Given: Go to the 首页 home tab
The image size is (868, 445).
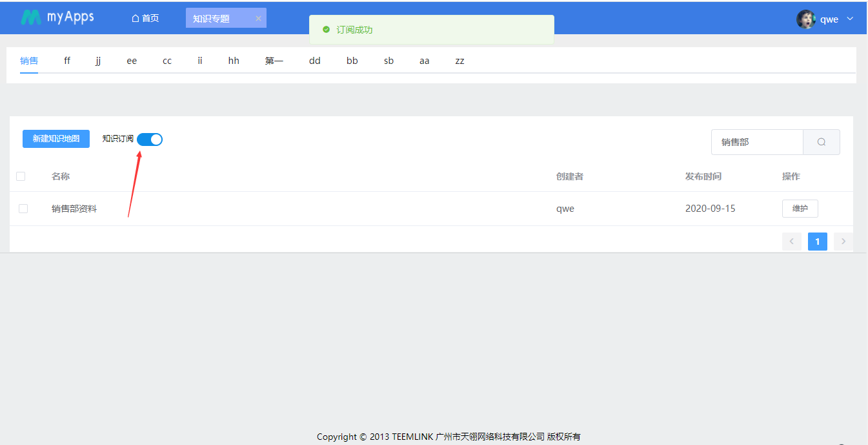Looking at the screenshot, I should click(145, 18).
